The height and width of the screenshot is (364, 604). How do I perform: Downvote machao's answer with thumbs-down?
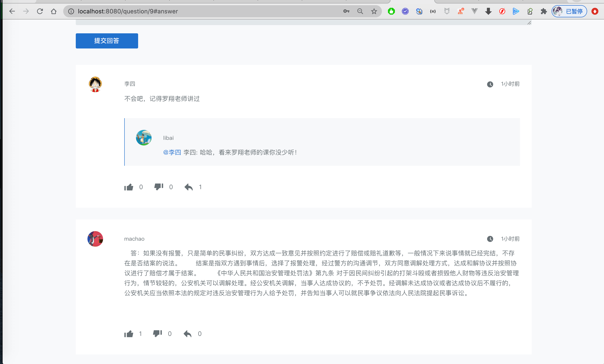[157, 333]
